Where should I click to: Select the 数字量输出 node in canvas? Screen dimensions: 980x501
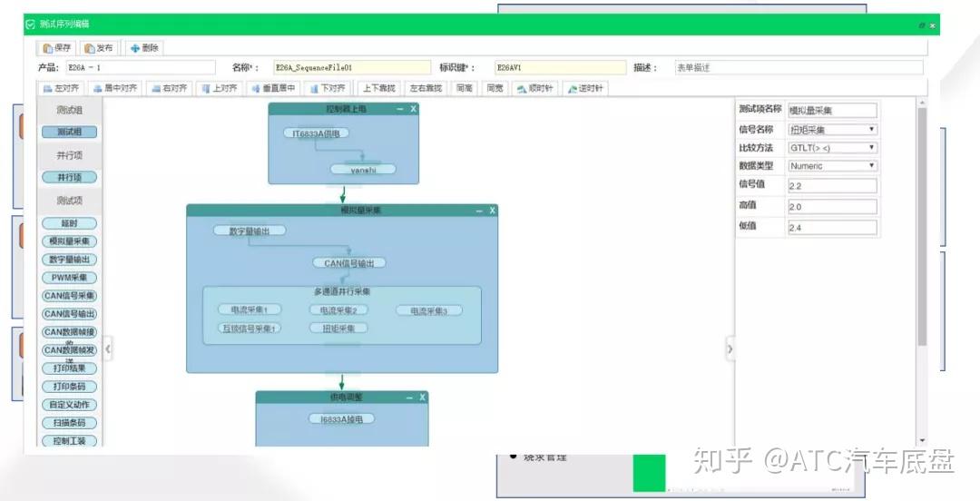click(x=250, y=231)
